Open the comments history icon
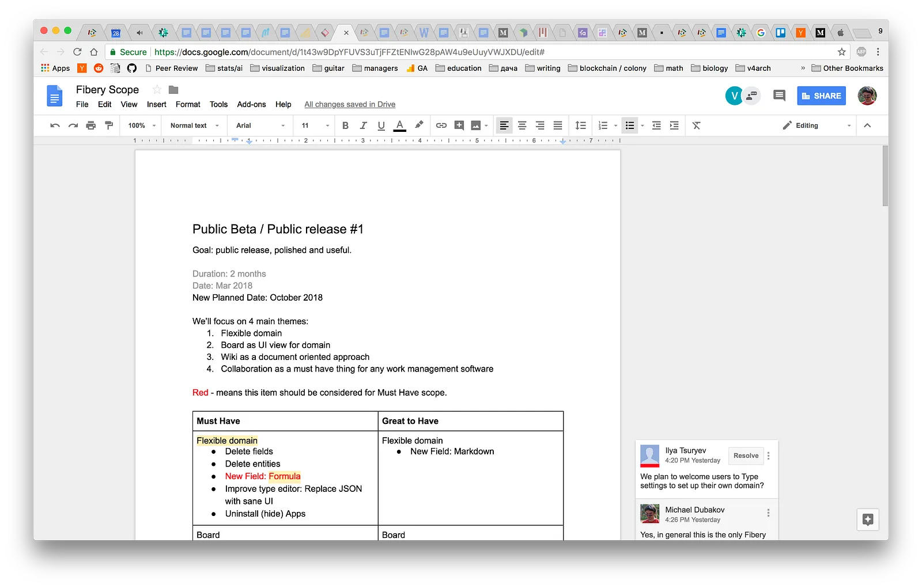922x588 pixels. 779,96
